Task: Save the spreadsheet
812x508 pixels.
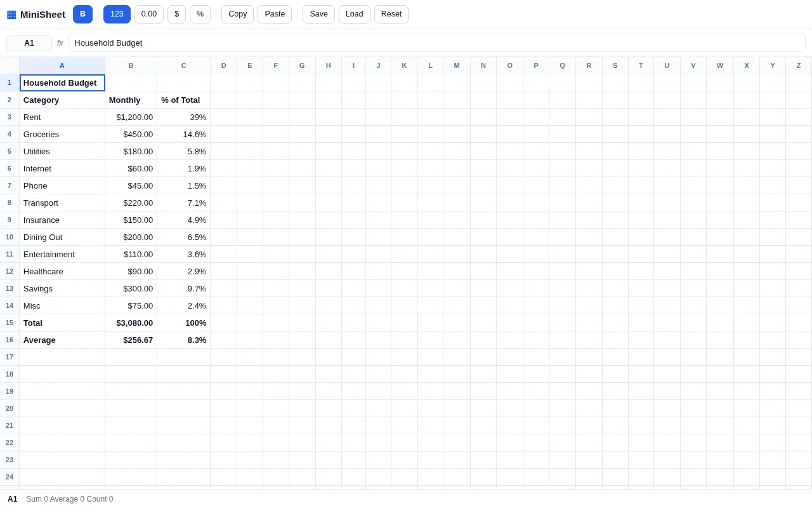Action: (x=318, y=14)
